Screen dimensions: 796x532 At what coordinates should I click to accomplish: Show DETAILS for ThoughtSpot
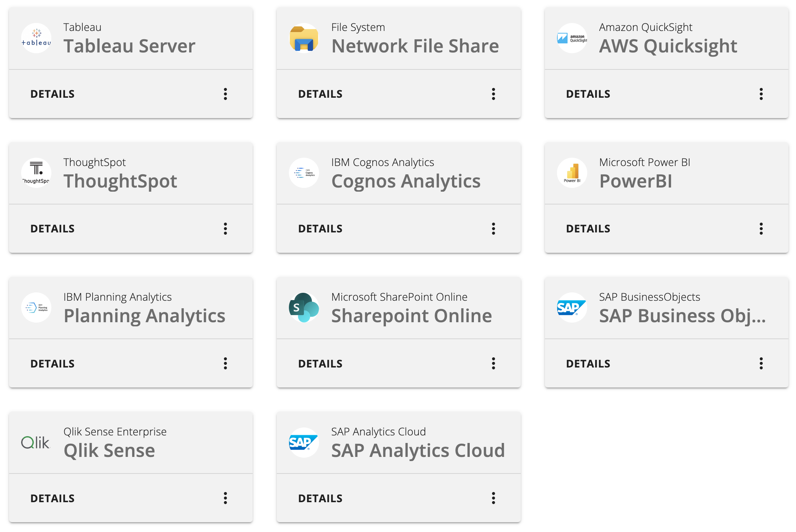pyautogui.click(x=52, y=229)
